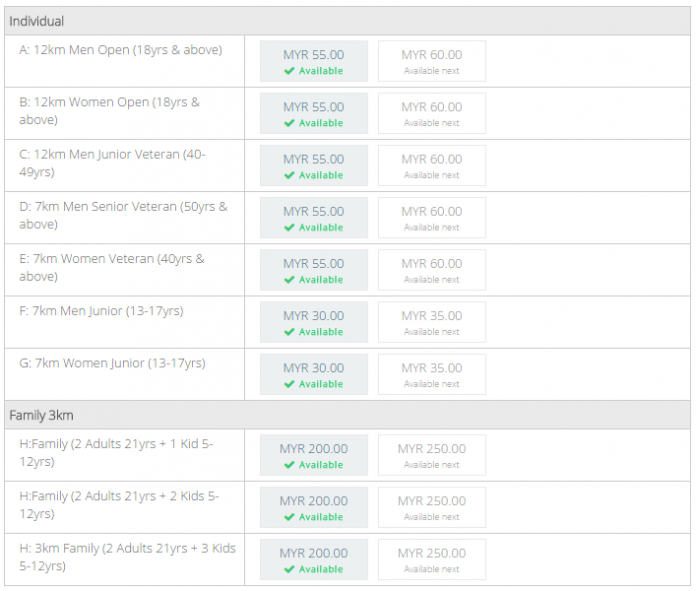Screen dimensions: 696x591
Task: Choose MYR 55.00 for 7km Women Veteran
Action: tap(313, 269)
